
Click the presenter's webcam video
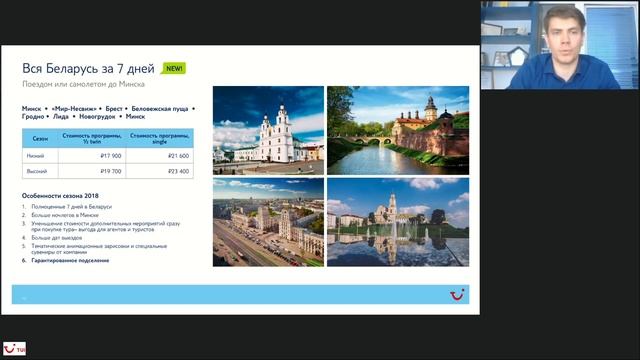[560, 45]
